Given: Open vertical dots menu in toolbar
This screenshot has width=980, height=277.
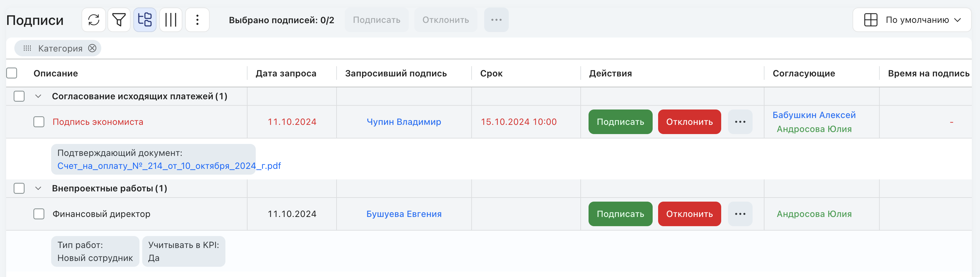Looking at the screenshot, I should click(x=197, y=20).
